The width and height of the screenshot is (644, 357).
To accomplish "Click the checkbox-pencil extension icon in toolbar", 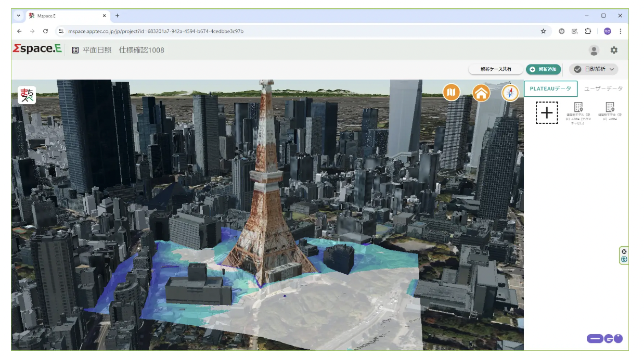I will tap(575, 31).
